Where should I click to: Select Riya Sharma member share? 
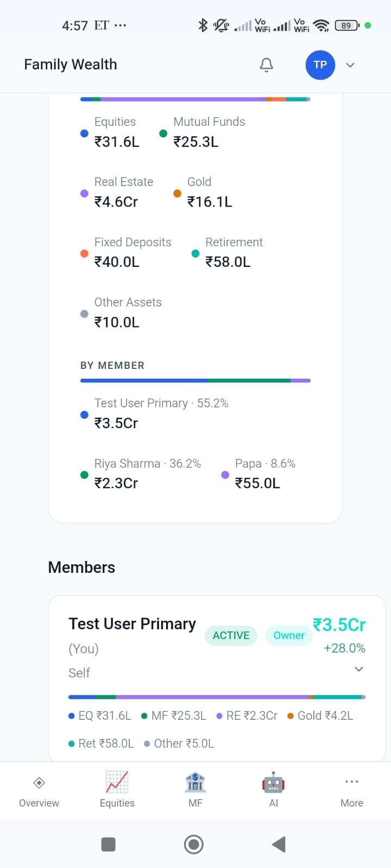click(x=147, y=473)
